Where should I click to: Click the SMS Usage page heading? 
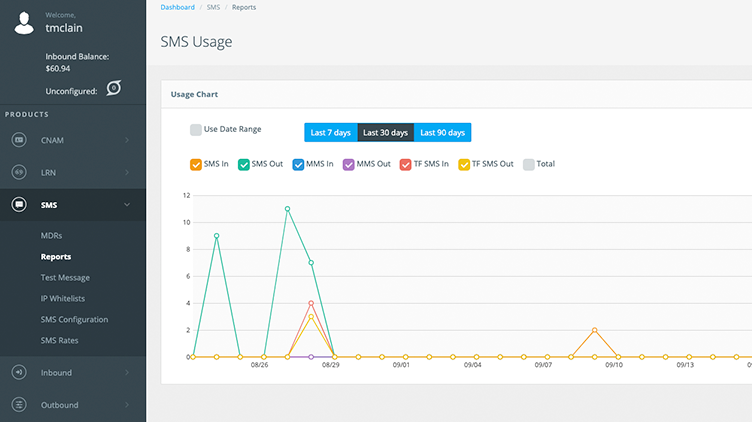[196, 42]
